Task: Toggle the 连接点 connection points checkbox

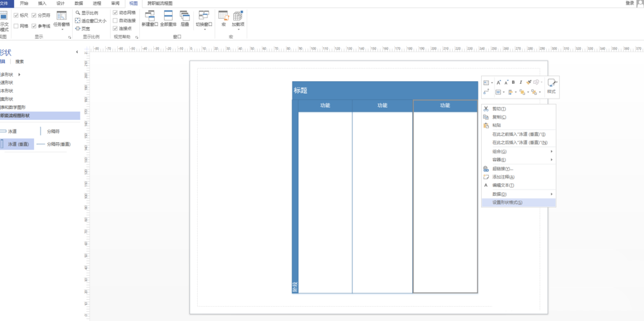Action: [115, 28]
